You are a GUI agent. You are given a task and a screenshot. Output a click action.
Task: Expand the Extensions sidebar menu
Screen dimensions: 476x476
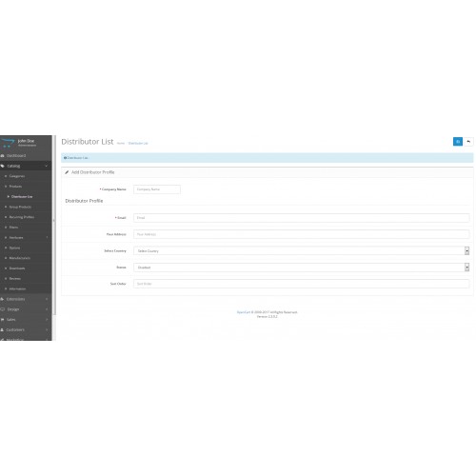26,299
